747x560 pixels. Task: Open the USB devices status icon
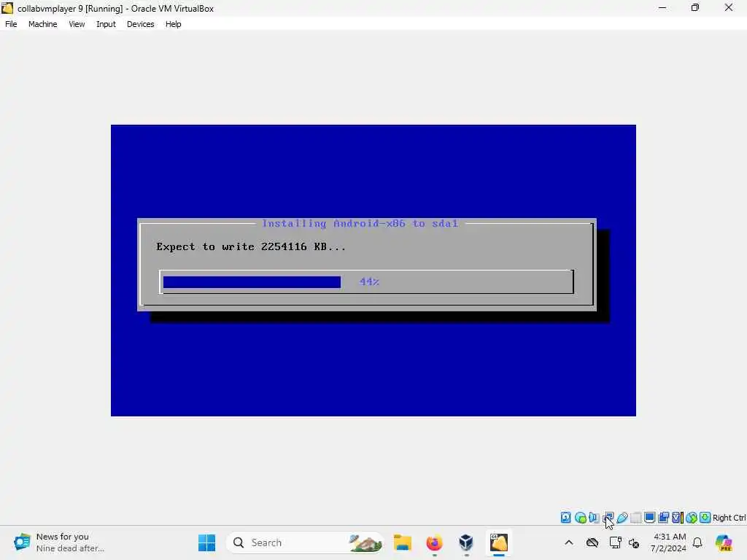pos(622,518)
